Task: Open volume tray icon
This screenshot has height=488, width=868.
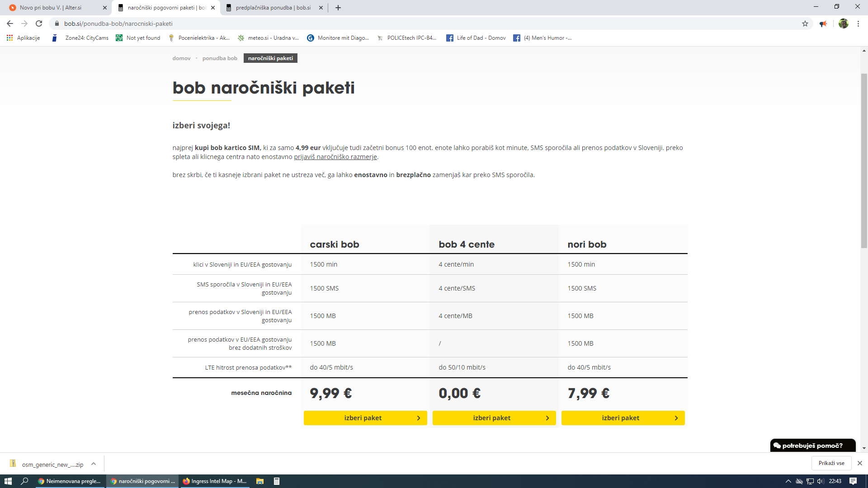Action: click(x=821, y=481)
